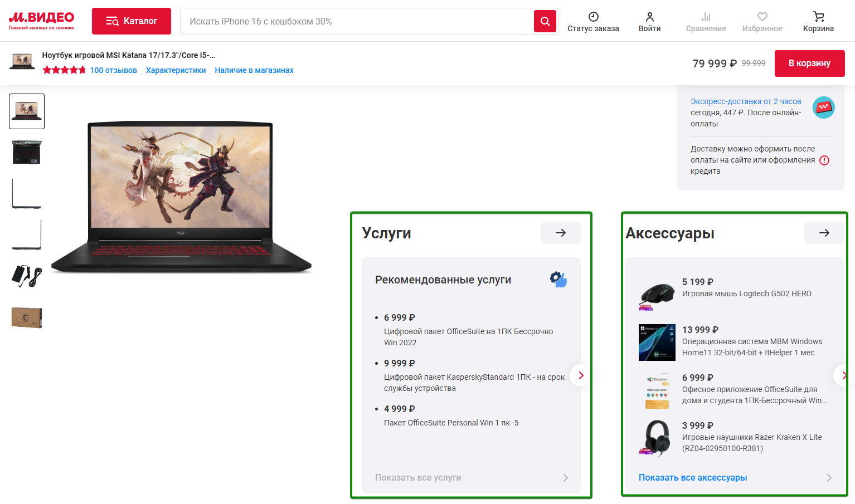The width and height of the screenshot is (855, 504).
Task: Click chevron beside Показать все аксессуары
Action: pos(829,478)
